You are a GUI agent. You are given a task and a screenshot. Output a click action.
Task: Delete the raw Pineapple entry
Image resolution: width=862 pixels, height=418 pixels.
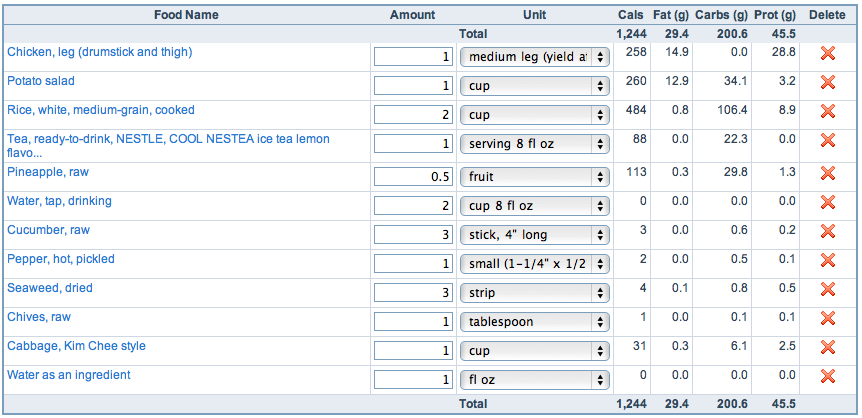[x=827, y=174]
